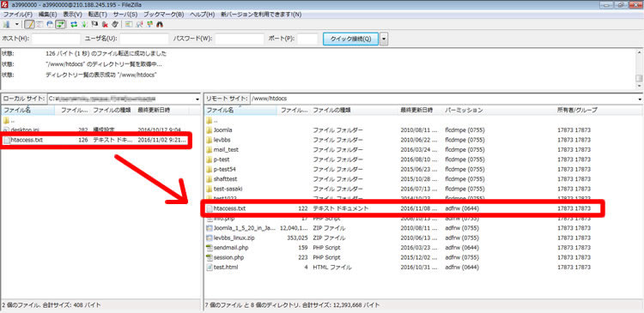Screen dimensions: 644x313
Task: Select the levbbs folder icon
Action: pyautogui.click(x=209, y=140)
